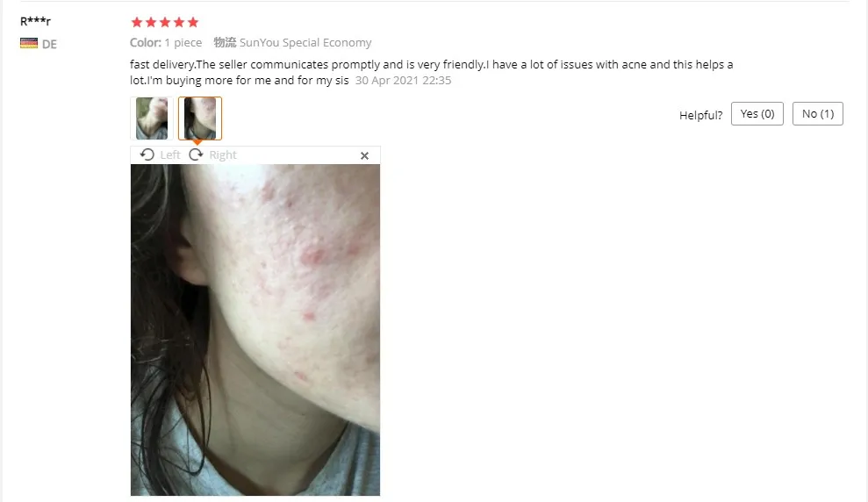This screenshot has height=502, width=868.
Task: Click the "Left" rotate label
Action: 170,155
